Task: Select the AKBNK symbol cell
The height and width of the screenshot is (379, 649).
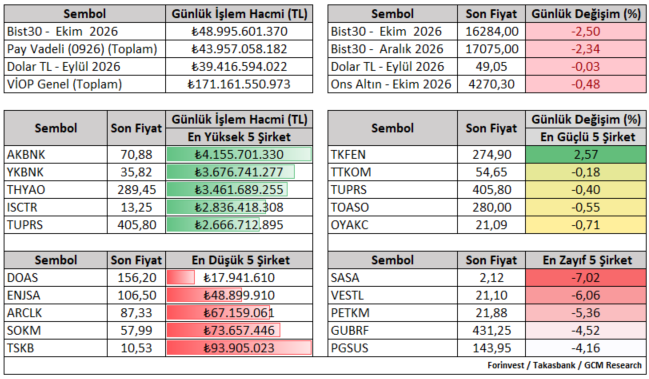Action: pos(56,154)
